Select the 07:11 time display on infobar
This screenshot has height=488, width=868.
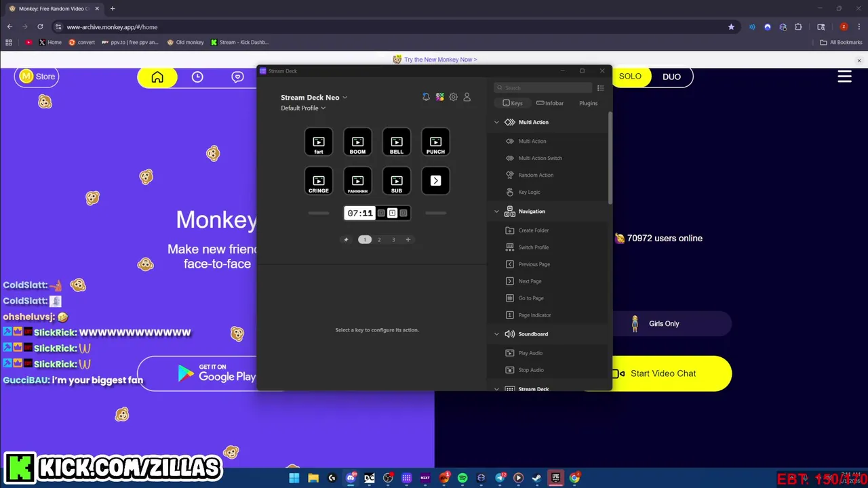[360, 213]
